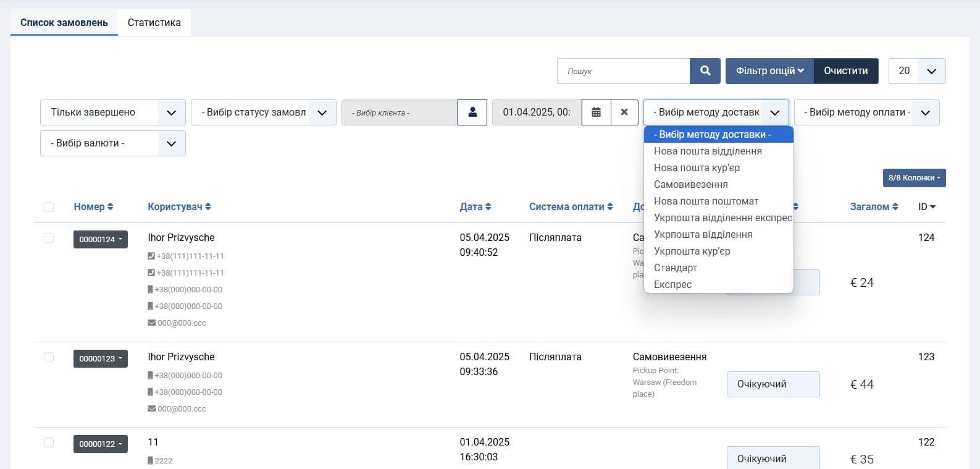Expand the Вибір методу оплати dropdown
The width and height of the screenshot is (980, 469).
click(866, 112)
